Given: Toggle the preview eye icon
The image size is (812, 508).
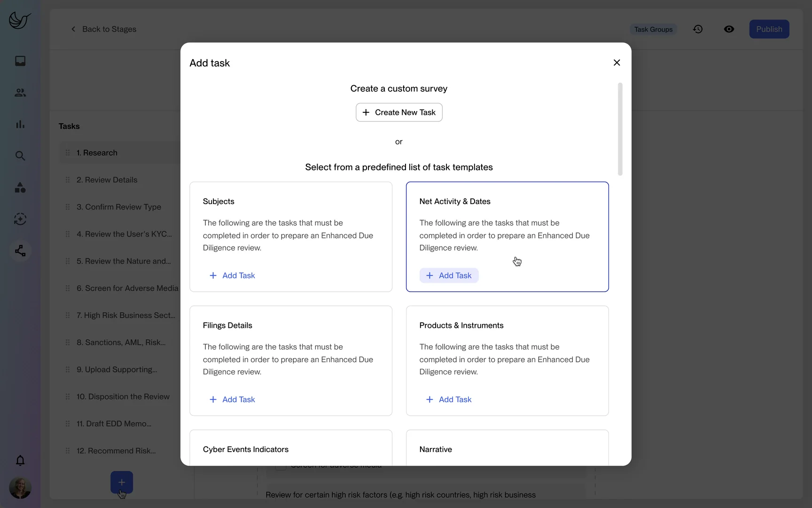Looking at the screenshot, I should (729, 29).
